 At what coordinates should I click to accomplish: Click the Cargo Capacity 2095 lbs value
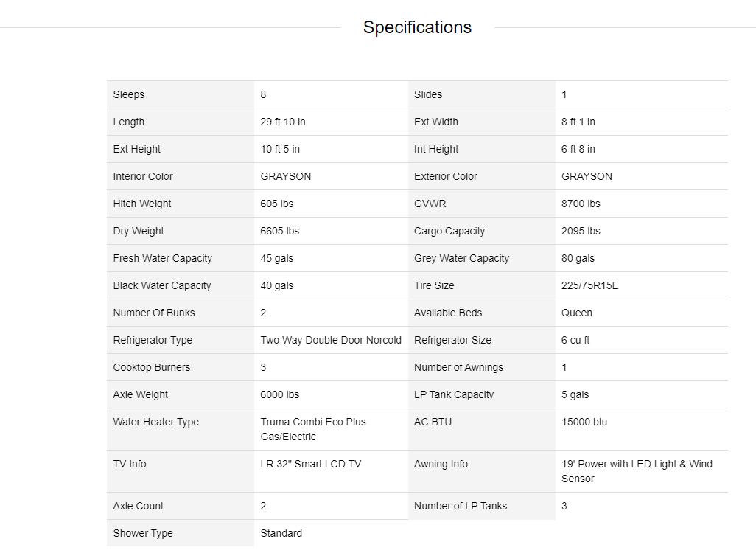point(581,231)
